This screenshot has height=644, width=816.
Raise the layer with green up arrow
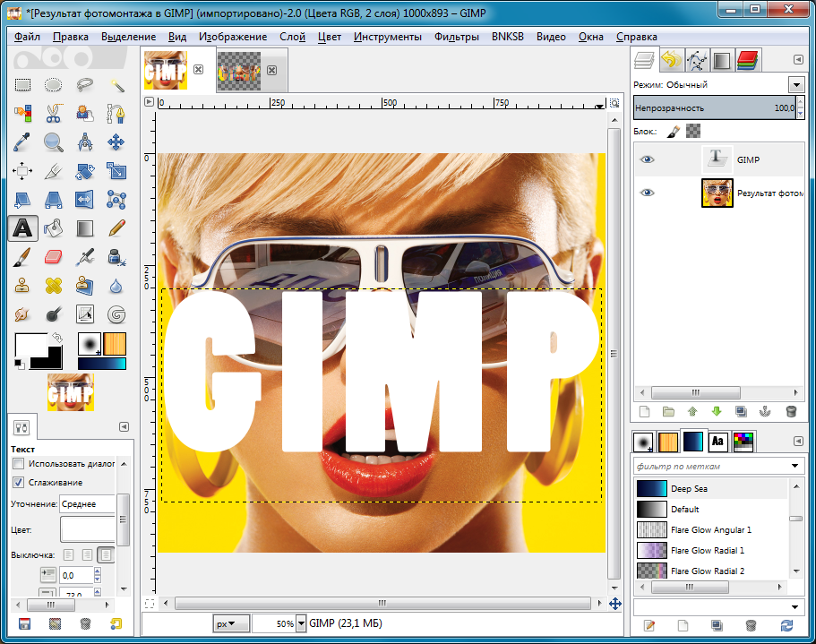click(692, 412)
